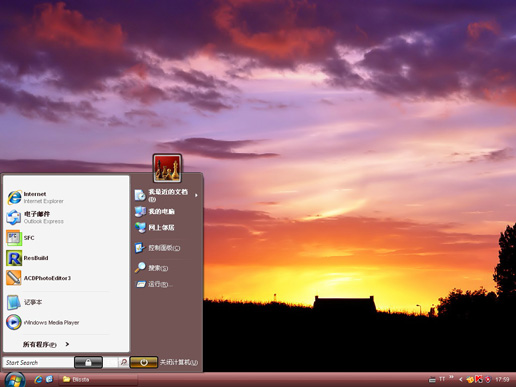
Task: Click the Start Search input field
Action: (x=38, y=362)
